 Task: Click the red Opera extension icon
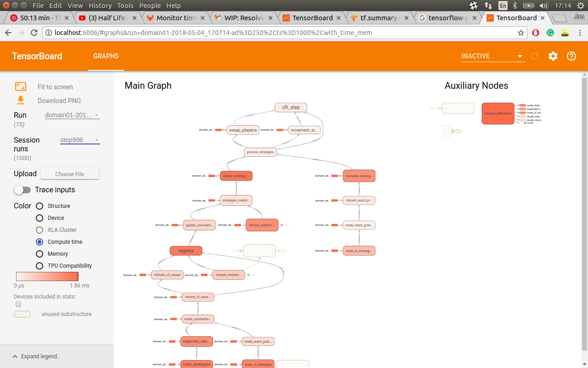536,33
